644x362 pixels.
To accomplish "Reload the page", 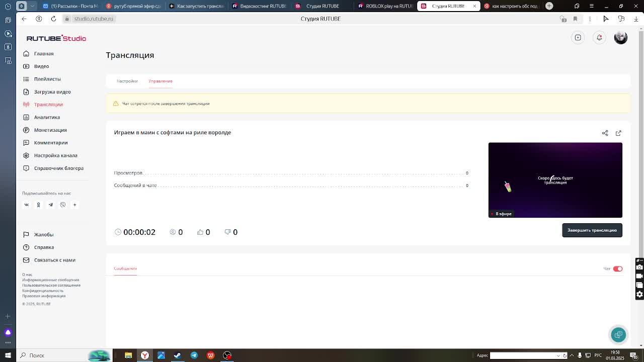I will (x=53, y=19).
